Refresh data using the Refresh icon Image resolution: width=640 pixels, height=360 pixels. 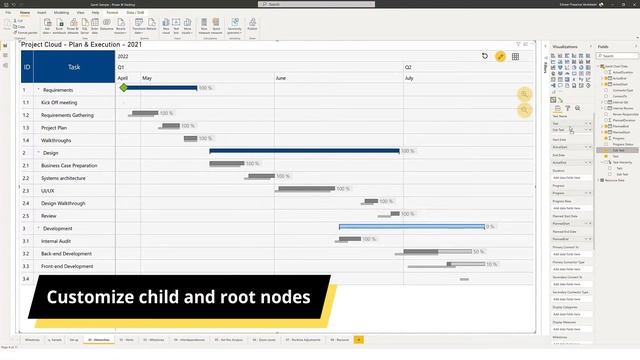click(x=151, y=24)
